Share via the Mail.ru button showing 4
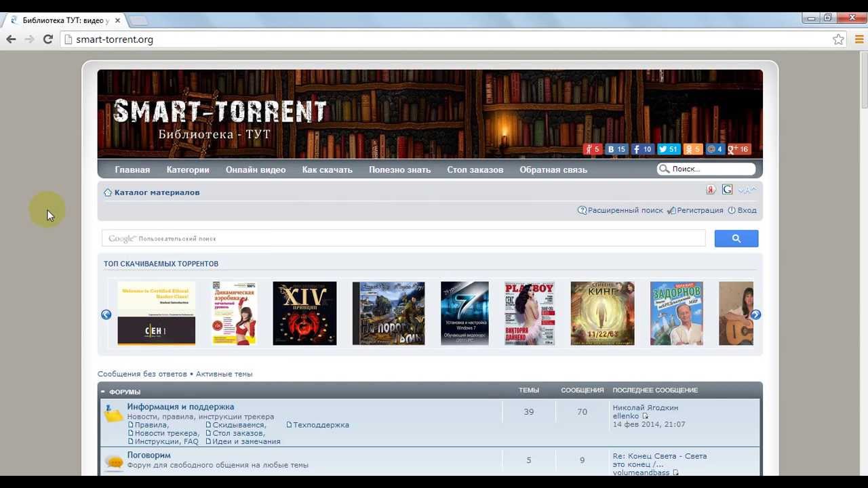868x488 pixels. 715,149
